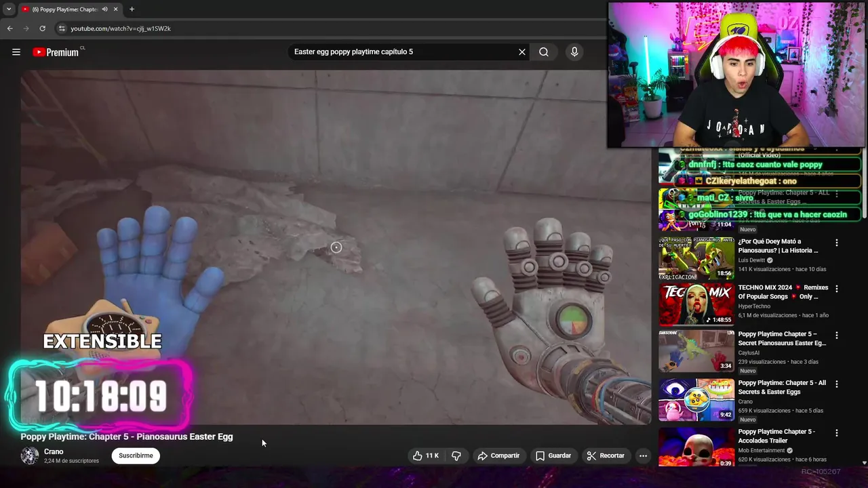Activate voice search microphone icon

pos(574,52)
